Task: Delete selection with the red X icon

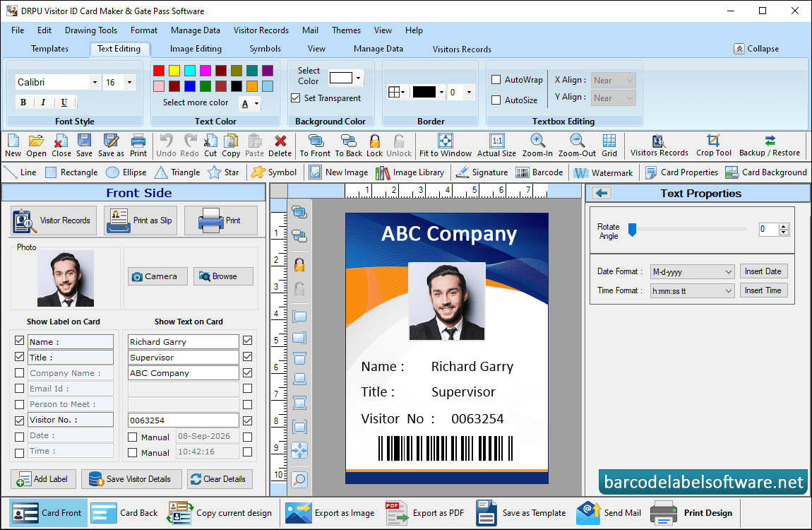Action: click(280, 141)
